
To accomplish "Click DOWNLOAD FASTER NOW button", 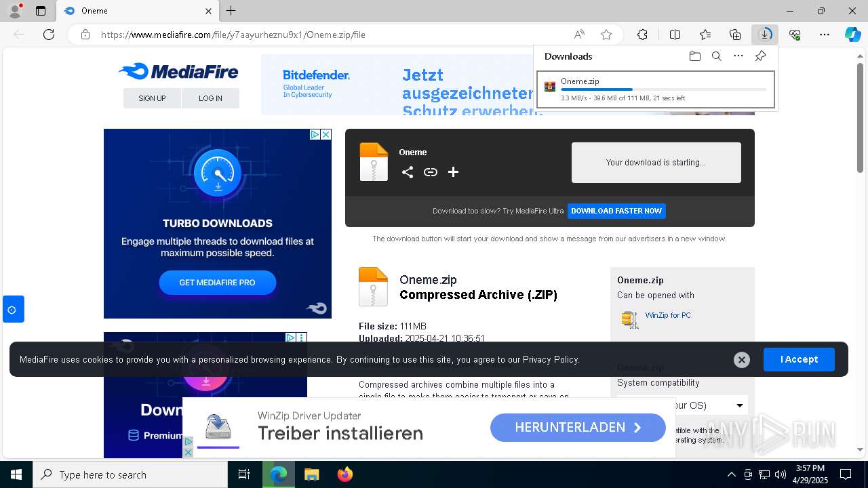I will tap(616, 211).
